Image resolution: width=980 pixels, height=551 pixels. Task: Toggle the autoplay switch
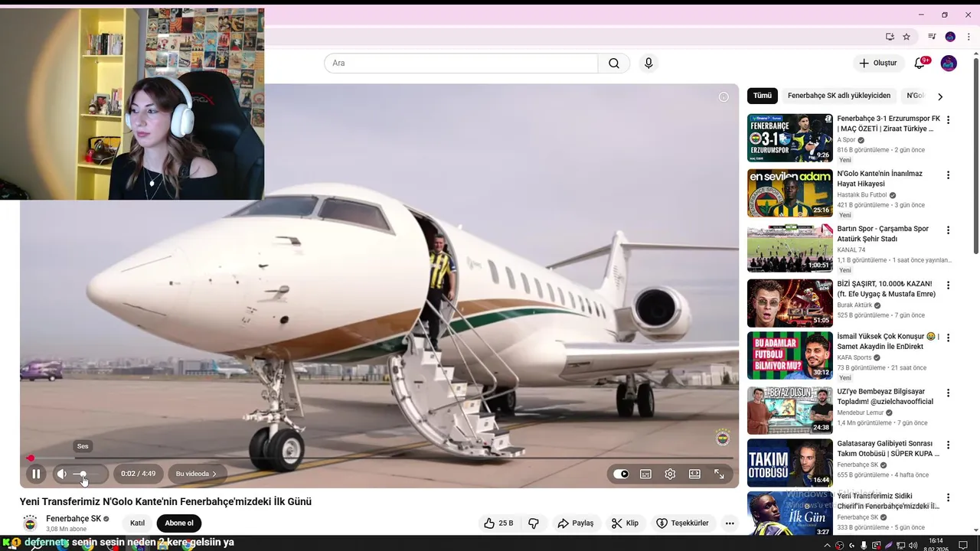(621, 474)
